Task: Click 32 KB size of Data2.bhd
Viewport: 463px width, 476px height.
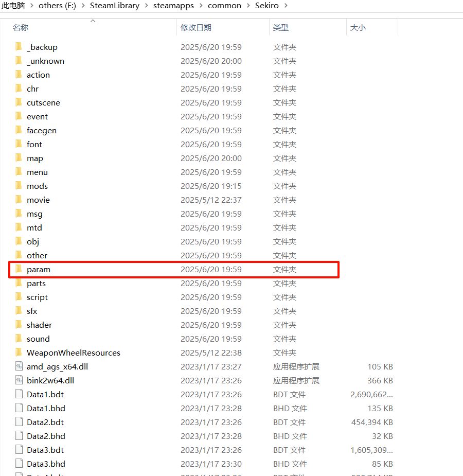Action: (382, 436)
